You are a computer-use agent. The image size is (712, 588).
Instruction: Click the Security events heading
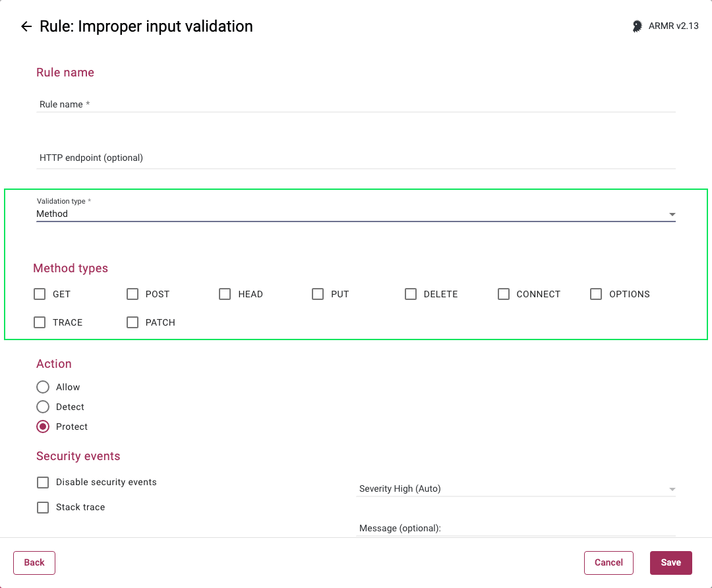78,456
